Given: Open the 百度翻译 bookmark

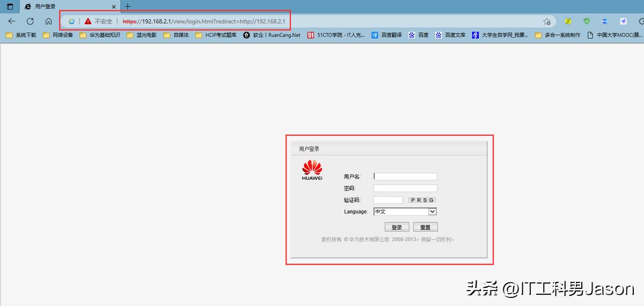Looking at the screenshot, I should click(386, 35).
